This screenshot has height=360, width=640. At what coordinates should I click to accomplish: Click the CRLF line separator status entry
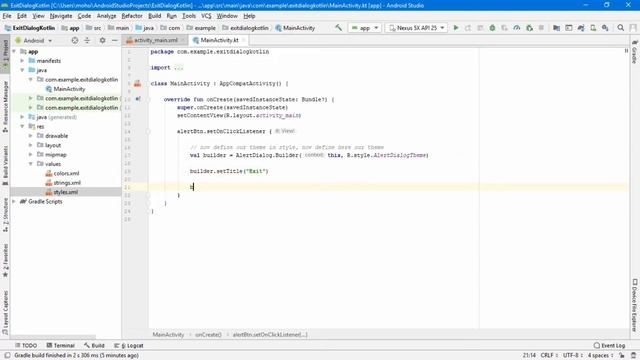549,356
